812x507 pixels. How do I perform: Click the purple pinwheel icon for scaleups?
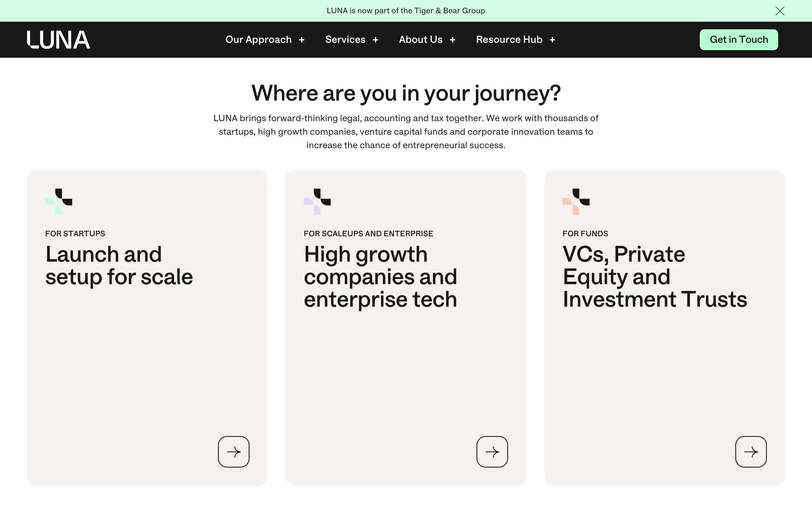(x=317, y=201)
